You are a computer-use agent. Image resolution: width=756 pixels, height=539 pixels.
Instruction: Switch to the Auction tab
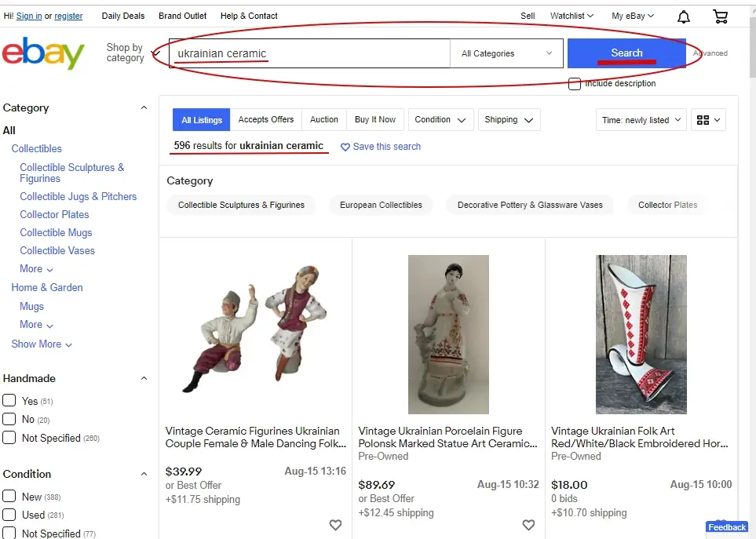coord(324,119)
